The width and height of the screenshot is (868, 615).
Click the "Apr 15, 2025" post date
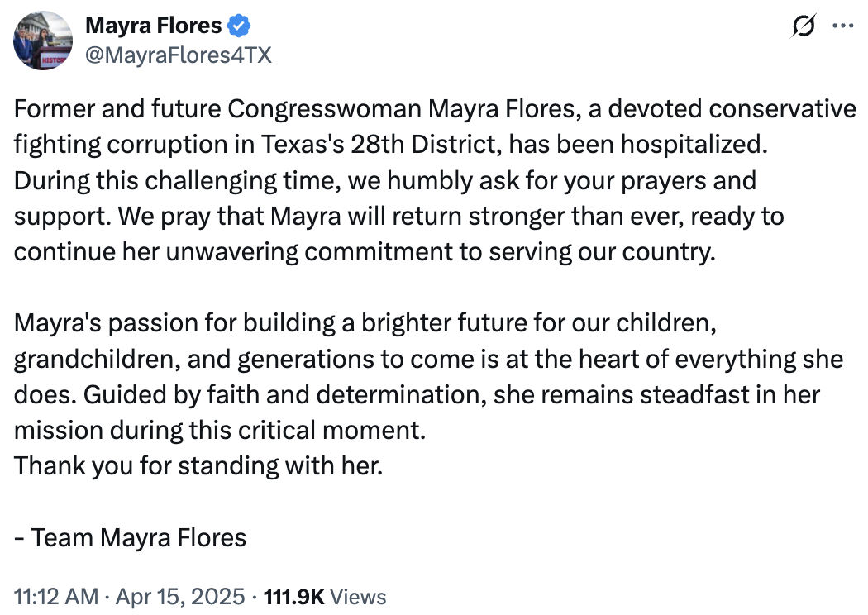(x=180, y=597)
